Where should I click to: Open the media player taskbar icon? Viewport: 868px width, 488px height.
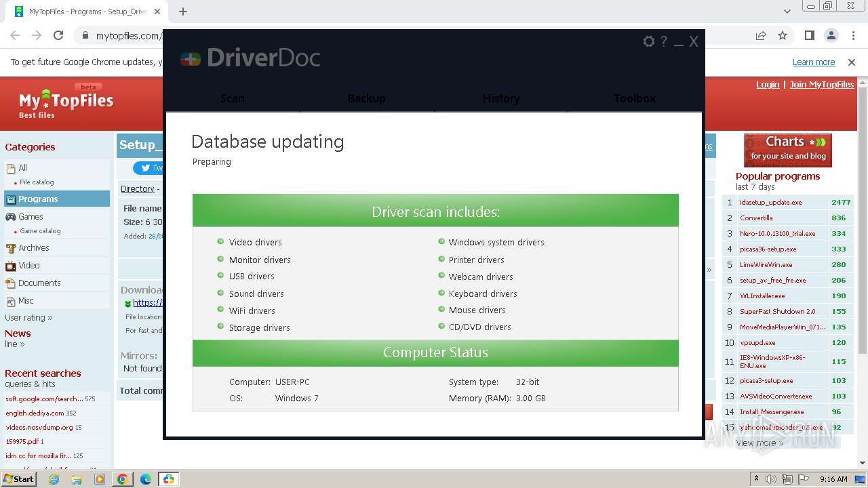click(100, 479)
